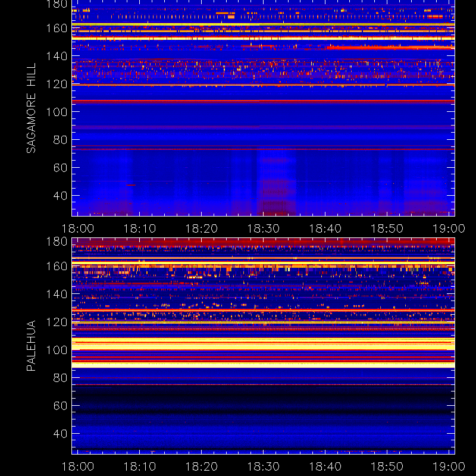This screenshot has width=476, height=476.
Task: Pick Palehua plot's 18:30 time label
Action: pos(264,466)
